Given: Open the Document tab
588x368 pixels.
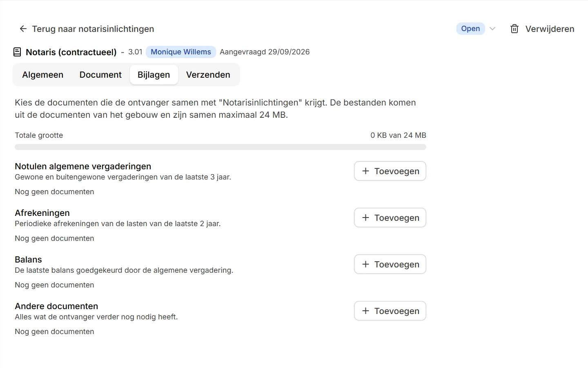Looking at the screenshot, I should click(x=100, y=75).
